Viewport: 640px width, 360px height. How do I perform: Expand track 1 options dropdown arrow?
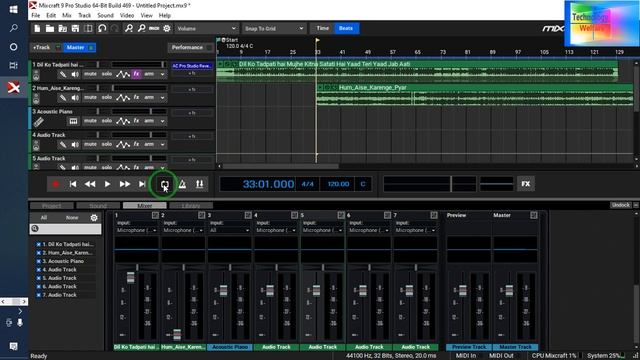point(162,75)
